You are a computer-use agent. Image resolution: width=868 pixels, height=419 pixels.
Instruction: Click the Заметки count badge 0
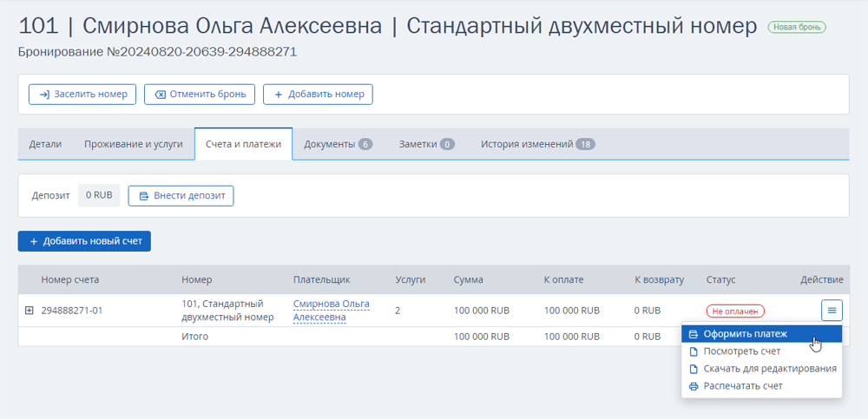(447, 145)
